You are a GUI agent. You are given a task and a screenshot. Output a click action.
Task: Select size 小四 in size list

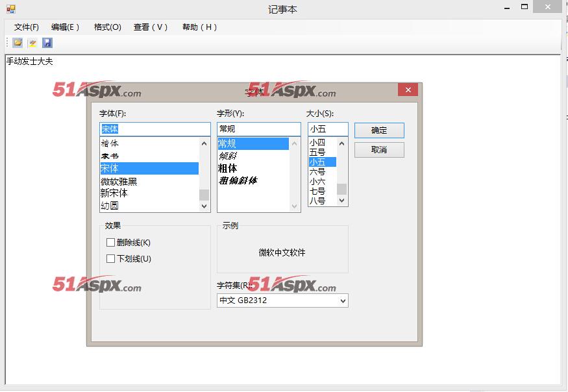[323, 142]
